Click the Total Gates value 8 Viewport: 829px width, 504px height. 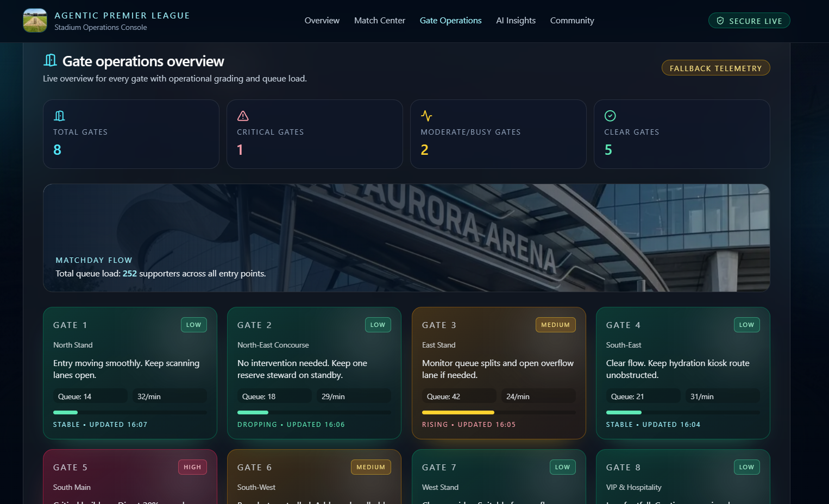click(57, 150)
